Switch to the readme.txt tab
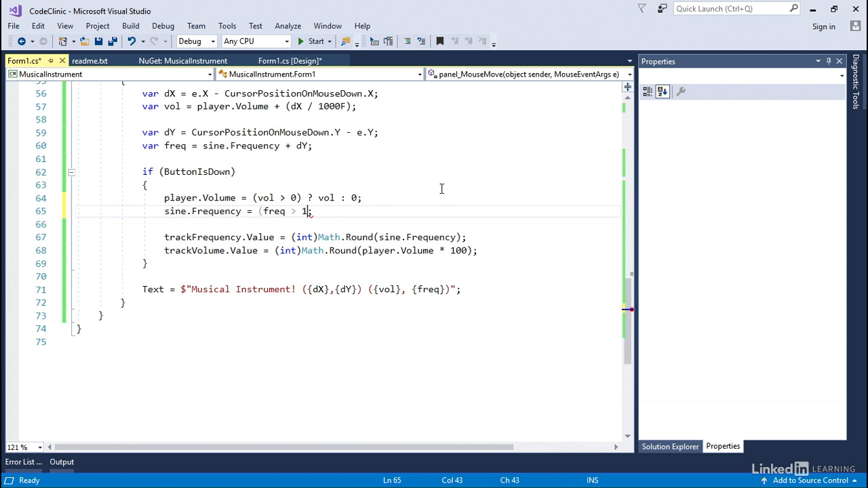The height and width of the screenshot is (488, 868). point(90,61)
